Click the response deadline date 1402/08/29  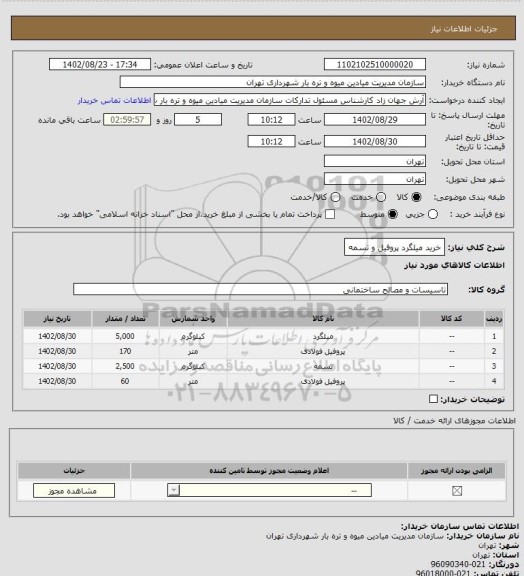(375, 120)
